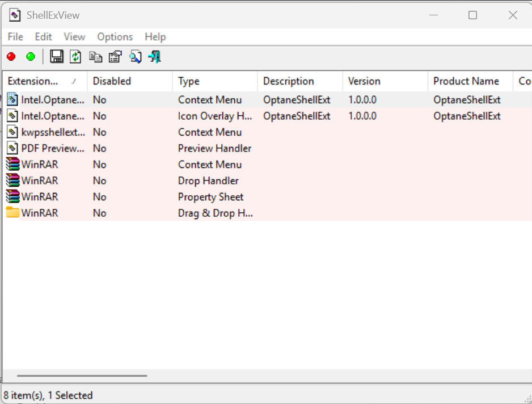Open the Help menu

(x=155, y=37)
